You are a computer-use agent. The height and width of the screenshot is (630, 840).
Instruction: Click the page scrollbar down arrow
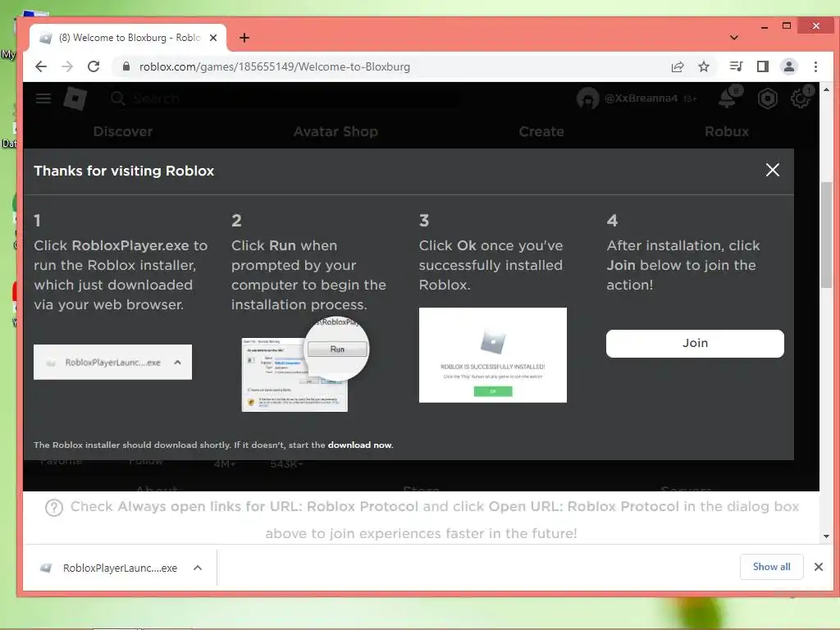pos(826,536)
